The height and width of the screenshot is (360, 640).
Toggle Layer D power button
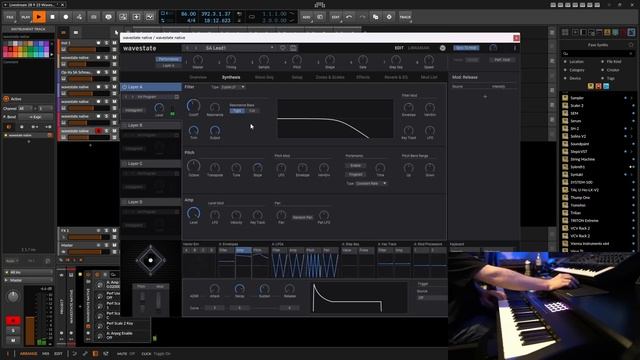pyautogui.click(x=124, y=202)
